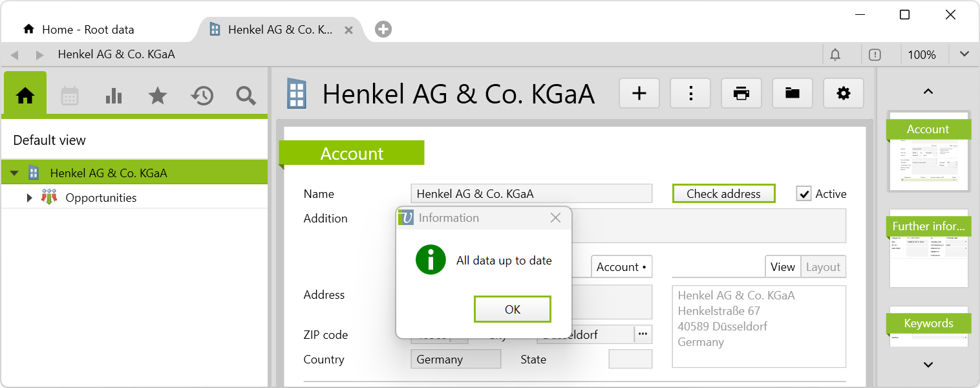Collapse the Henkel AG & Co. KGaA node
Image resolution: width=980 pixels, height=388 pixels.
click(14, 173)
